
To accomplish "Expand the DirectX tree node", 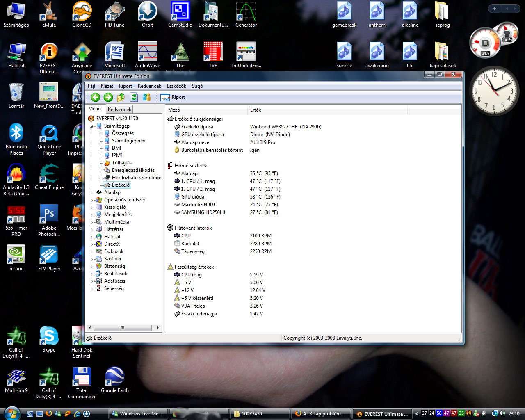I will [92, 244].
